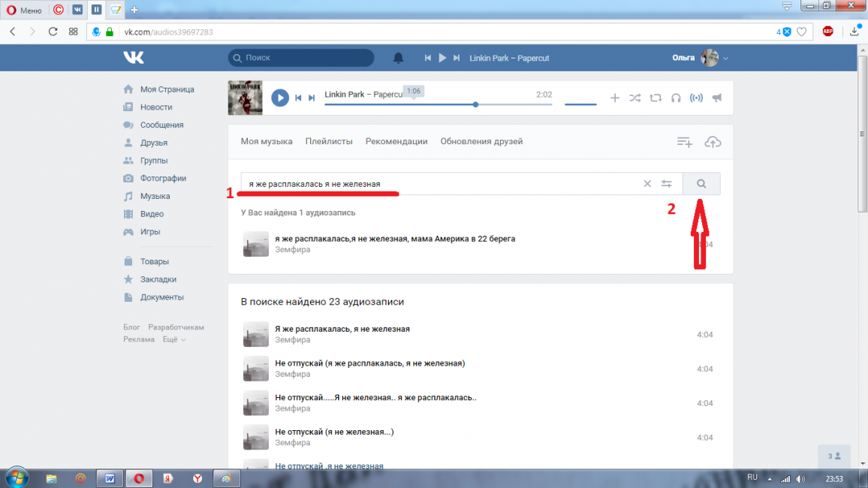Viewport: 868px width, 488px height.
Task: Switch to the Плейлисты tab
Action: [329, 141]
